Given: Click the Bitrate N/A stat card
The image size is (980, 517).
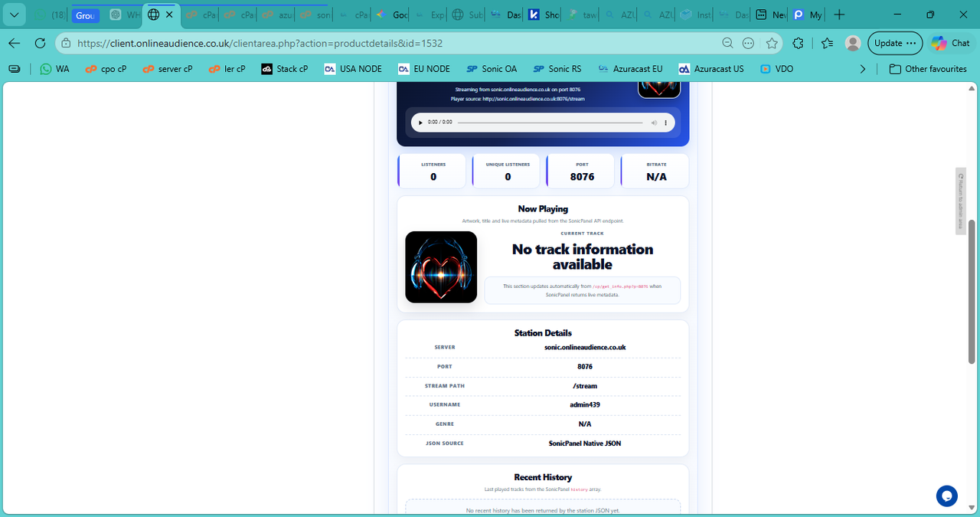Looking at the screenshot, I should [x=656, y=171].
